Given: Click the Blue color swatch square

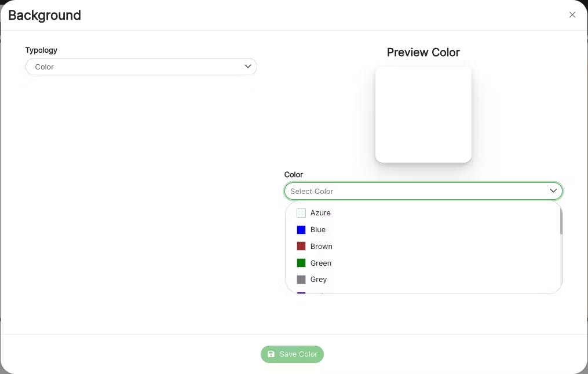Looking at the screenshot, I should tap(301, 230).
